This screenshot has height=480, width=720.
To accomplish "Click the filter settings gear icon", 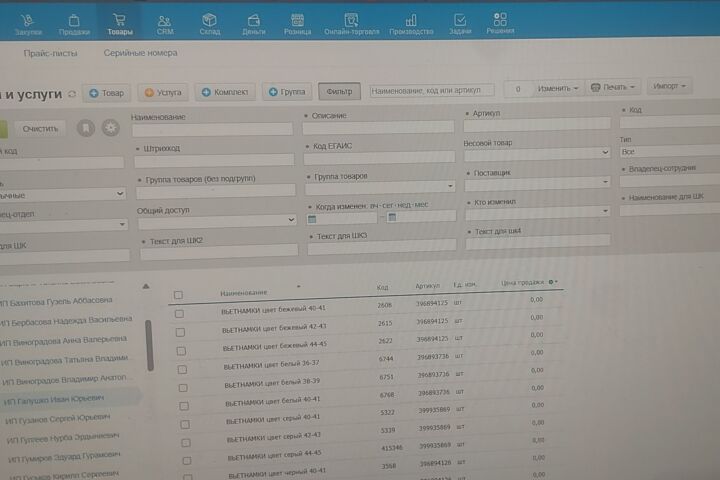I will (110, 128).
